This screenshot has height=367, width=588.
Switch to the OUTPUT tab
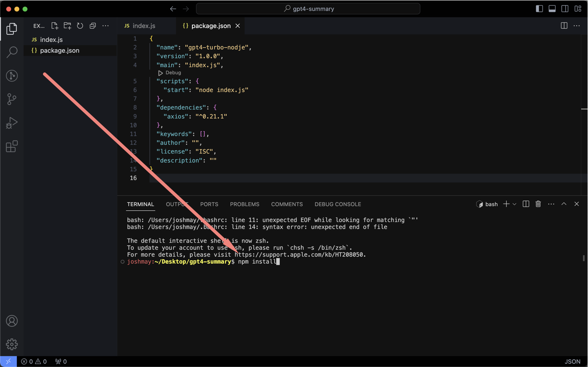click(177, 204)
